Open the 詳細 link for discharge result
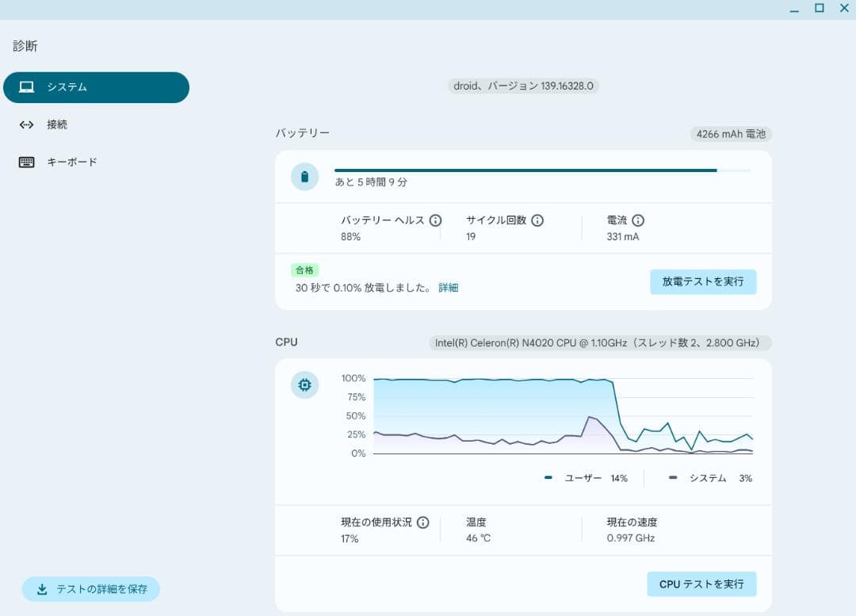Image resolution: width=856 pixels, height=616 pixels. (x=449, y=288)
